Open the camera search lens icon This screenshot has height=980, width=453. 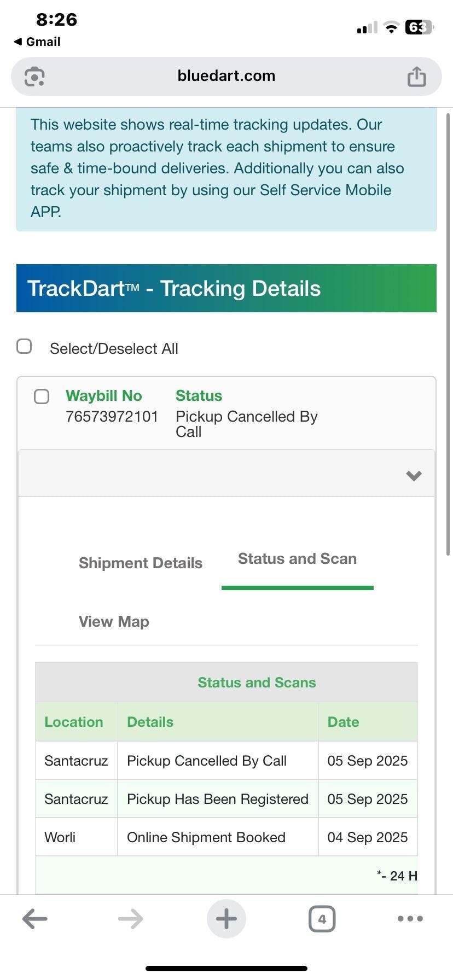[x=34, y=77]
